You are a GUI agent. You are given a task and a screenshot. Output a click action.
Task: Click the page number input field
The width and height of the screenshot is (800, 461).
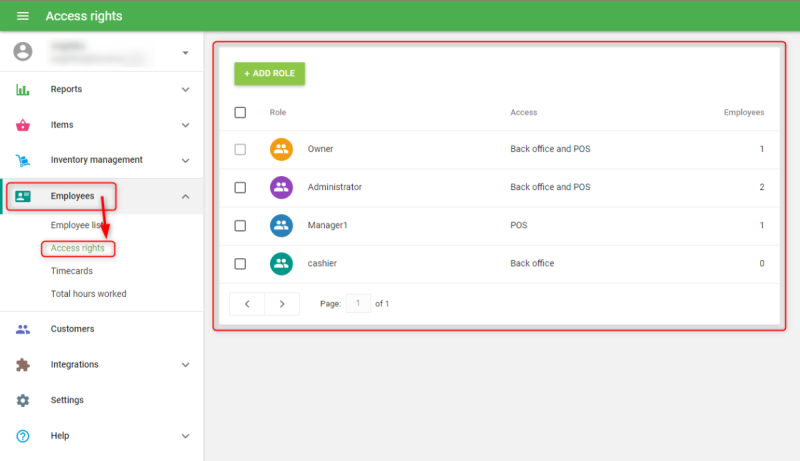(358, 303)
